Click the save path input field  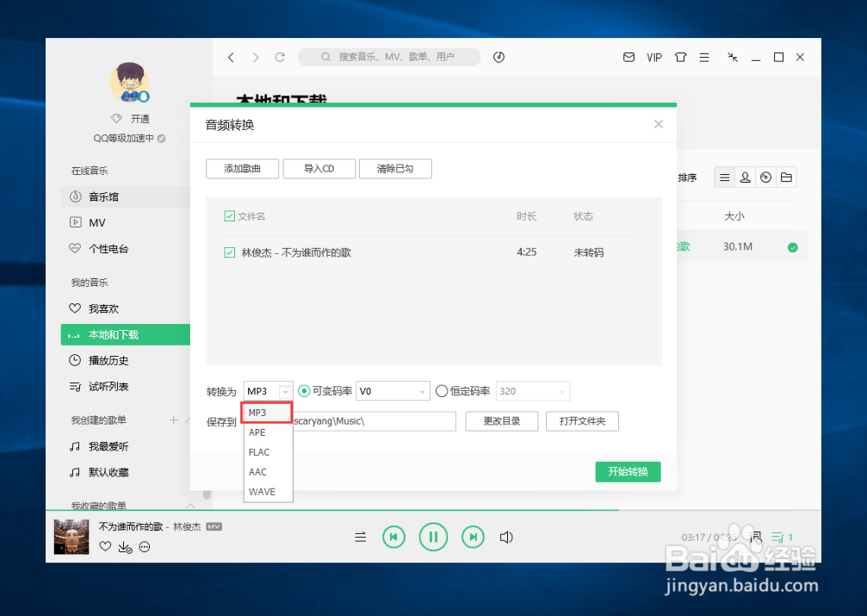pos(375,421)
